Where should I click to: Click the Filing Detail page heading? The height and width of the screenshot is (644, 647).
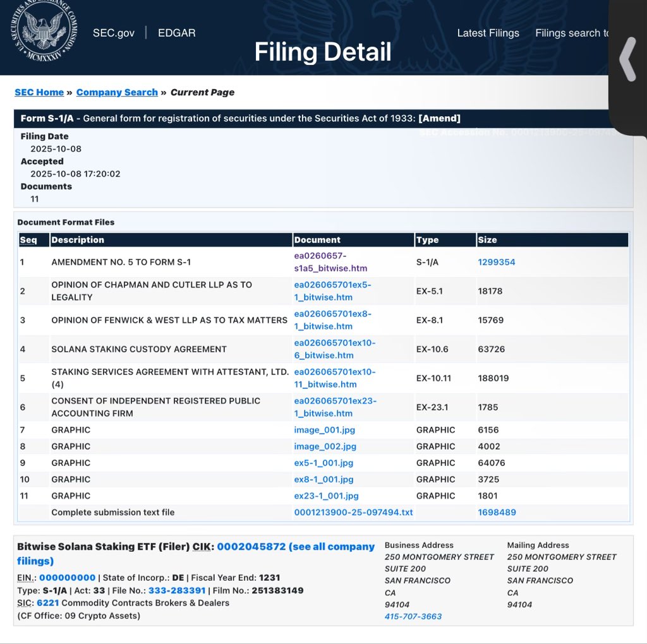(323, 52)
